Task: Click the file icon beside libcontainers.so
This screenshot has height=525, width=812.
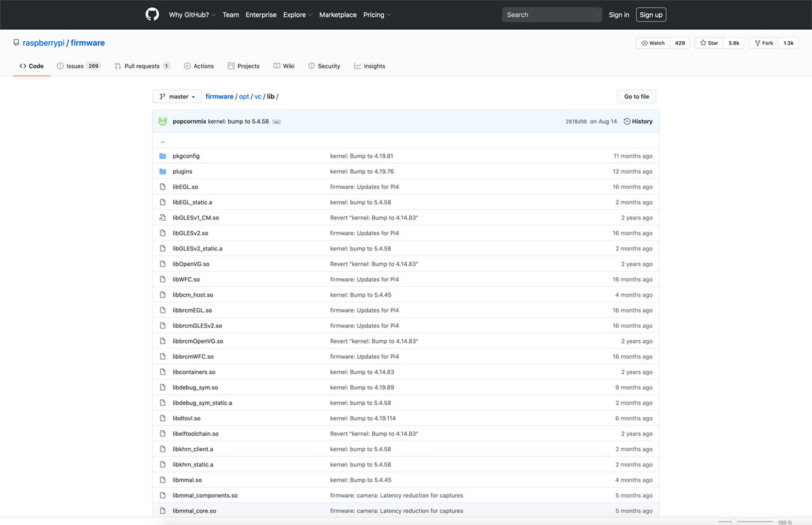Action: click(162, 372)
